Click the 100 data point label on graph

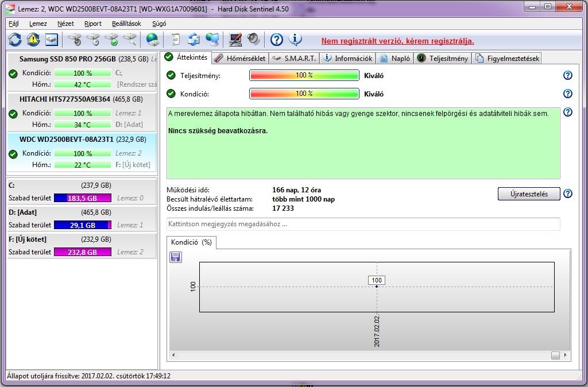pos(377,280)
